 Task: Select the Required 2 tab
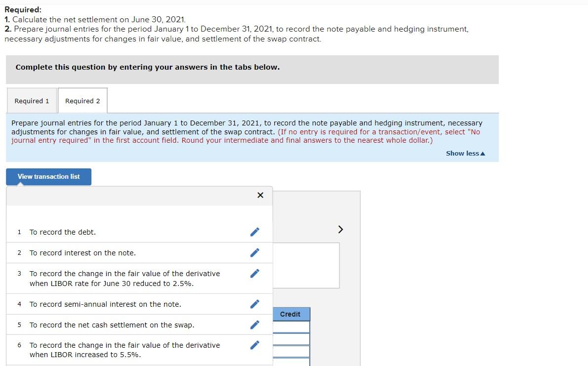point(83,101)
